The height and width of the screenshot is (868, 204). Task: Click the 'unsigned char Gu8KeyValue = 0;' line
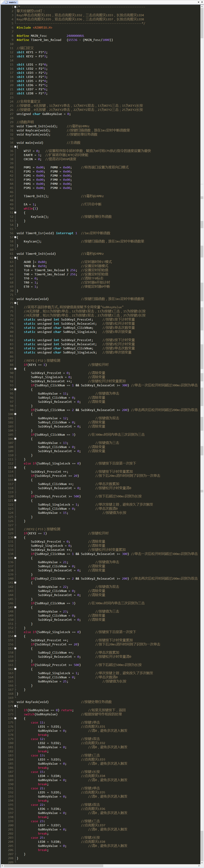[43, 114]
